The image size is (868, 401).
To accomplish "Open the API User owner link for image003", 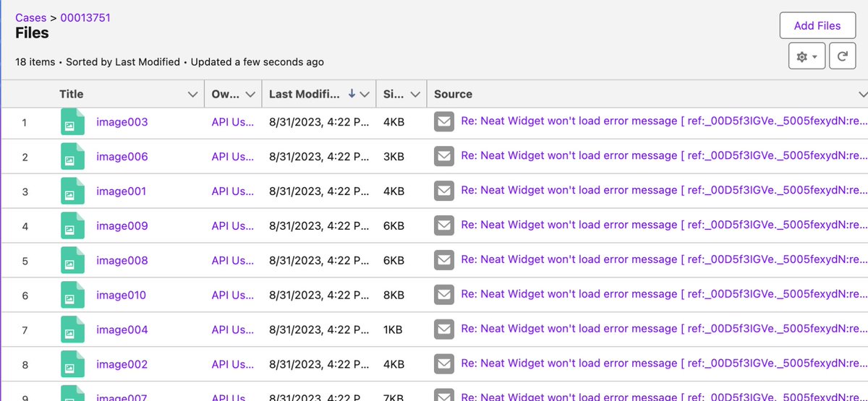I will coord(233,122).
